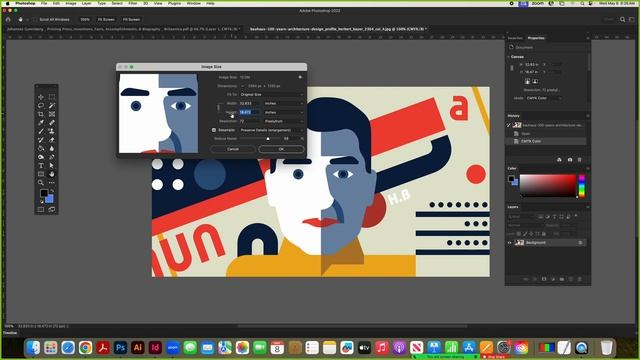This screenshot has height=360, width=640.
Task: Toggle Quick Mask mode in toolbar
Action: [41, 209]
